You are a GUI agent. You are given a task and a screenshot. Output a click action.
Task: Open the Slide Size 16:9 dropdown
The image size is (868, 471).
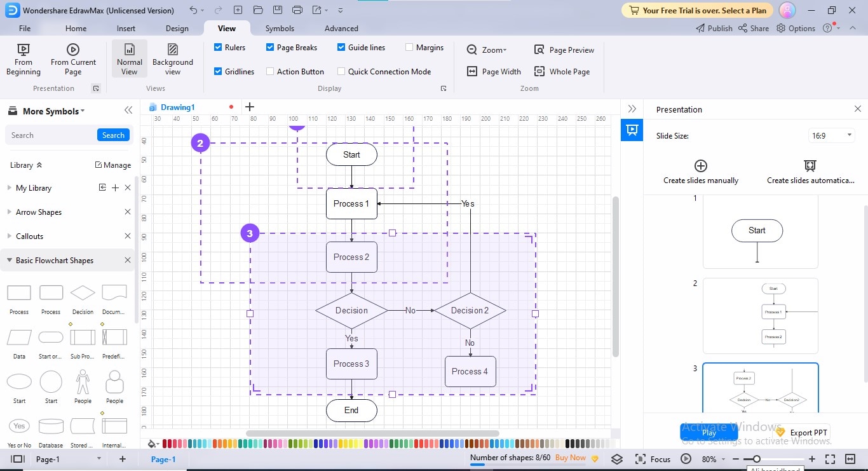[832, 135]
